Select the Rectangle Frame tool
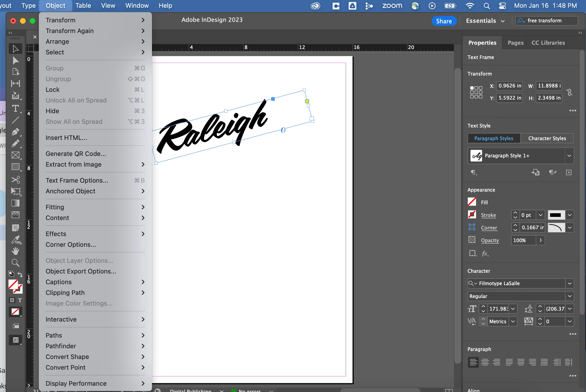This screenshot has height=392, width=586. (15, 155)
